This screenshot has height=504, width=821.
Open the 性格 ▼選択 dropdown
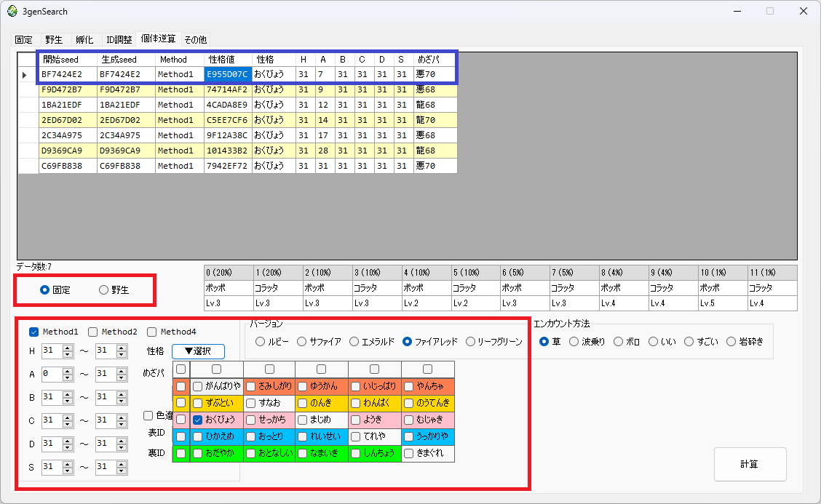tap(199, 351)
